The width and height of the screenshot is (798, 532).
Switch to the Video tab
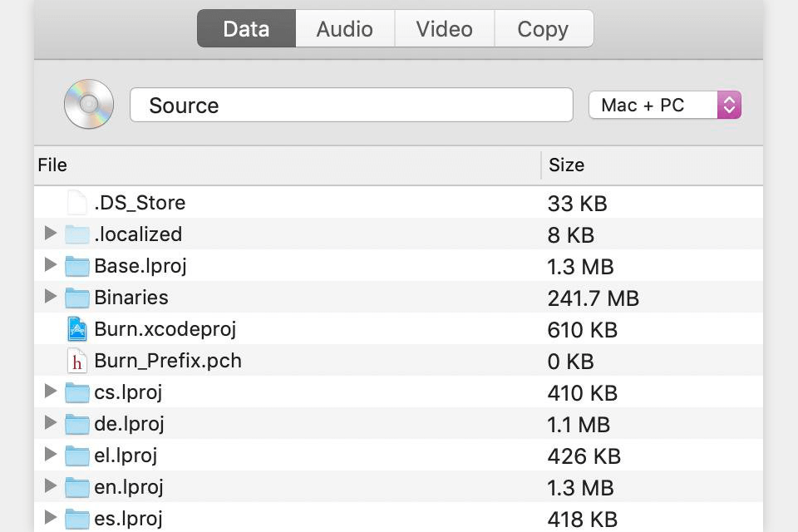click(444, 29)
